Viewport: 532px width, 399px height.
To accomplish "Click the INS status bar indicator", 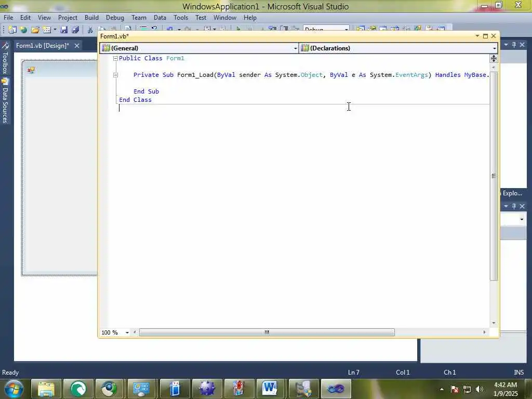I will 519,373.
